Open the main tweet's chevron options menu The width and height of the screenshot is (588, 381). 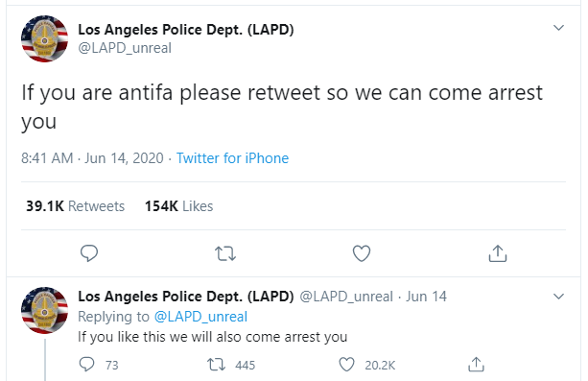tap(559, 28)
